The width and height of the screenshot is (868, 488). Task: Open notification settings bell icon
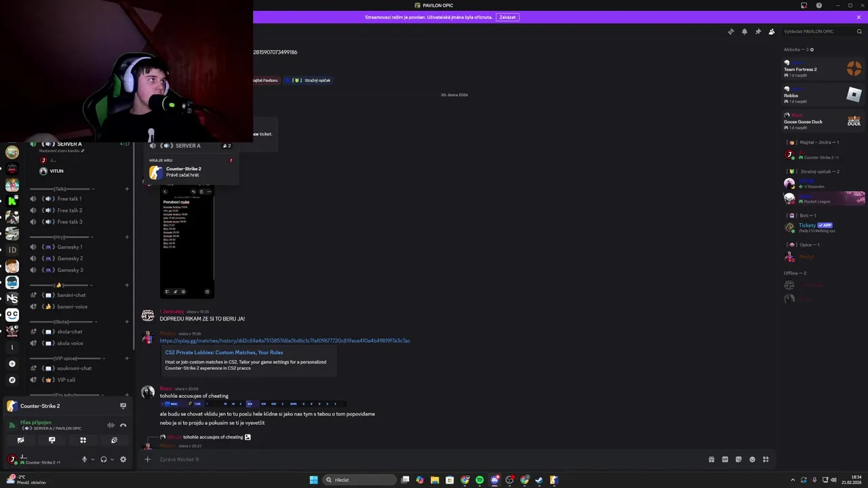[x=745, y=31]
